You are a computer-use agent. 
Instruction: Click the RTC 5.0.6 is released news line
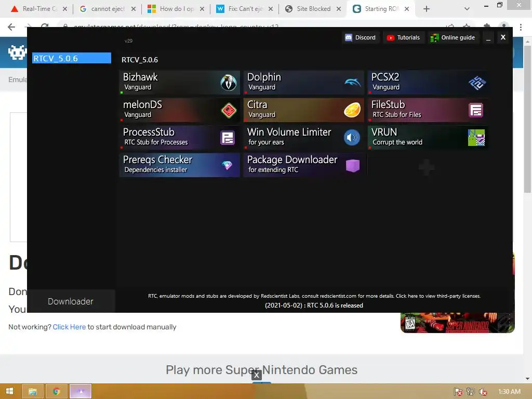[x=314, y=305]
